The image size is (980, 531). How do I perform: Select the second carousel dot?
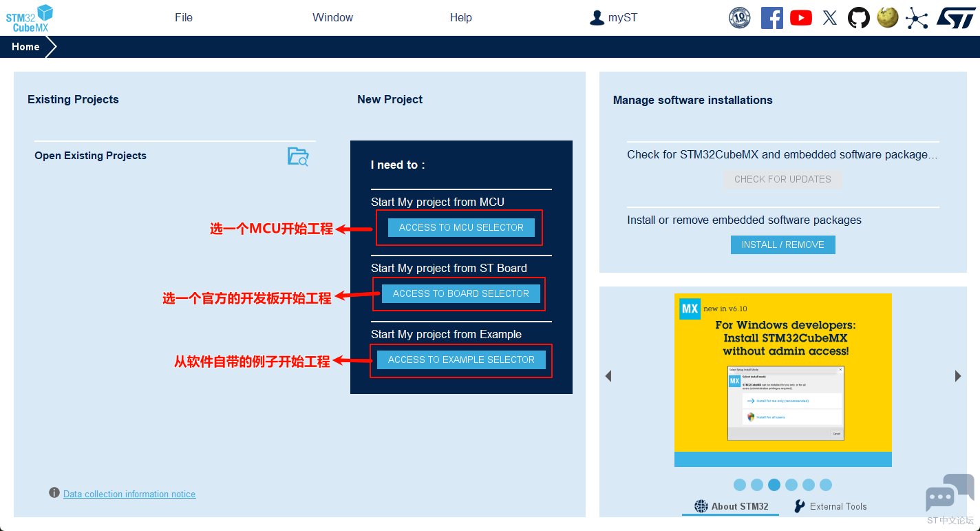point(757,485)
